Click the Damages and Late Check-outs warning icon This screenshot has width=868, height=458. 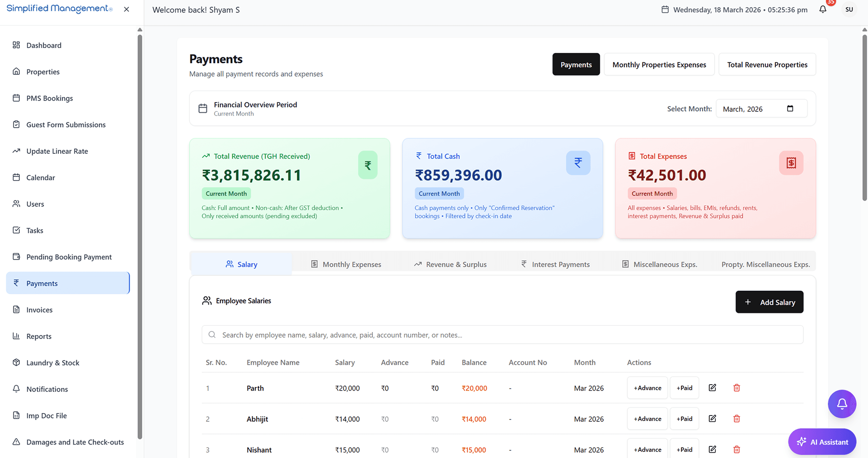pyautogui.click(x=16, y=442)
